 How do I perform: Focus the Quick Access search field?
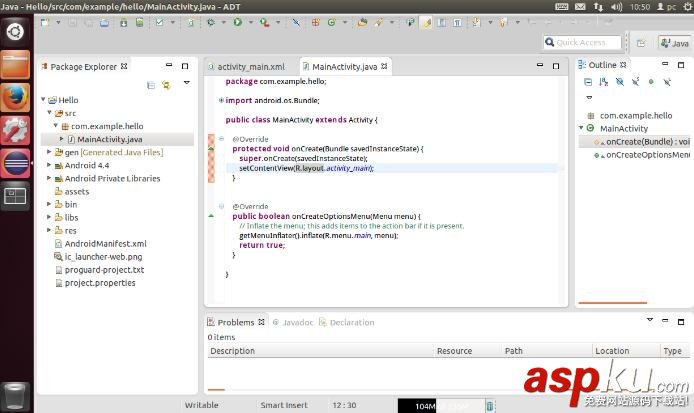[x=582, y=42]
